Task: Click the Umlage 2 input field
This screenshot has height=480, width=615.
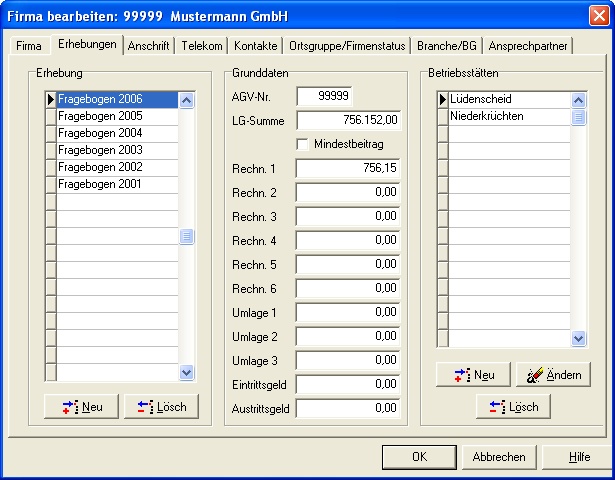Action: [348, 336]
